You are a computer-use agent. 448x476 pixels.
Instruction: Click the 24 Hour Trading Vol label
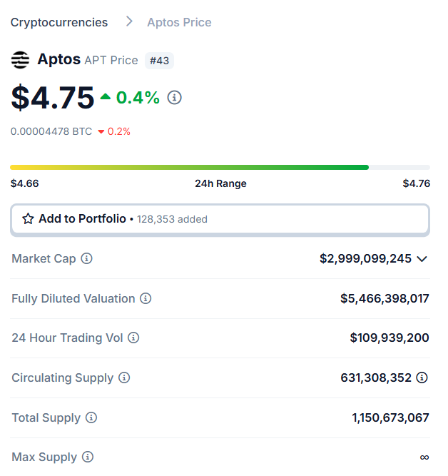click(67, 338)
